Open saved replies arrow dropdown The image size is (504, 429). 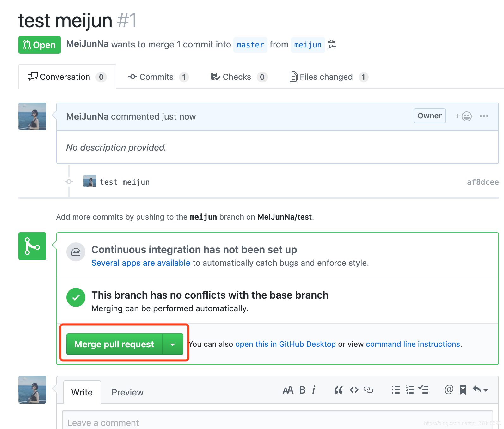click(x=480, y=389)
